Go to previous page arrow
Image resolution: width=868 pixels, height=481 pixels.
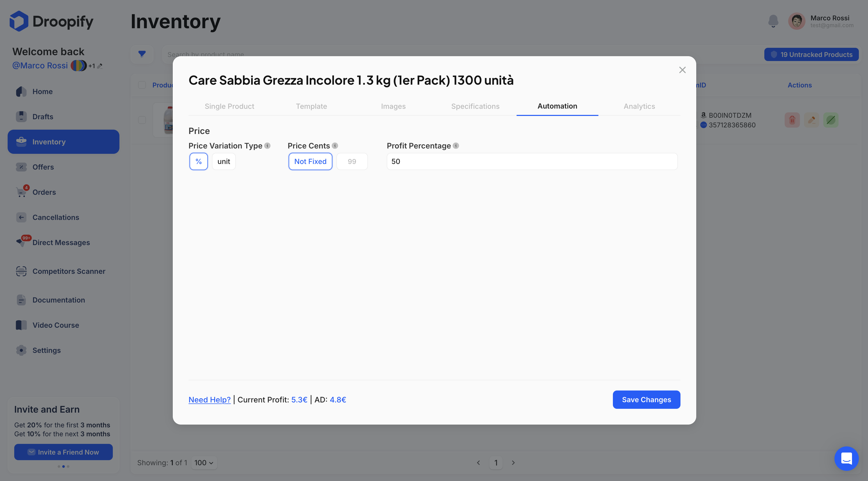pos(478,463)
